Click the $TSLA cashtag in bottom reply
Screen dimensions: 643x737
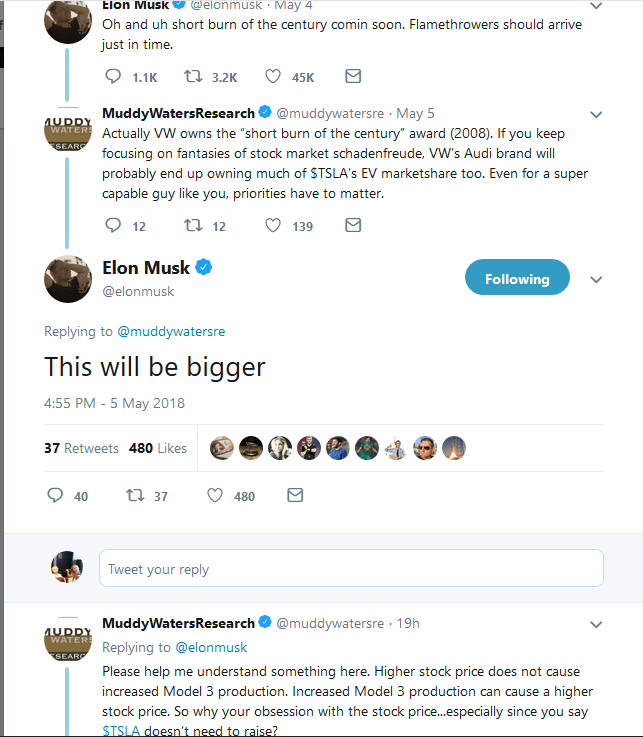[121, 731]
